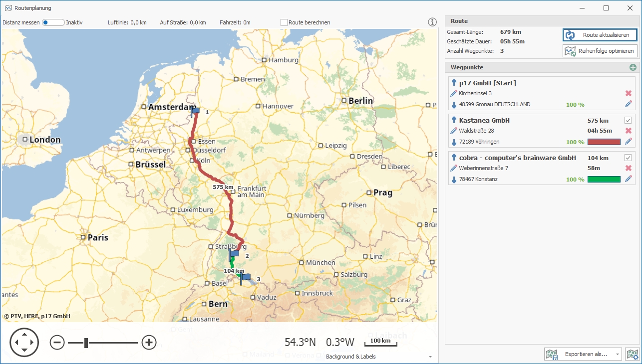
Task: Uncheck the Kastanea GmbH waypoint checkbox
Action: [628, 120]
